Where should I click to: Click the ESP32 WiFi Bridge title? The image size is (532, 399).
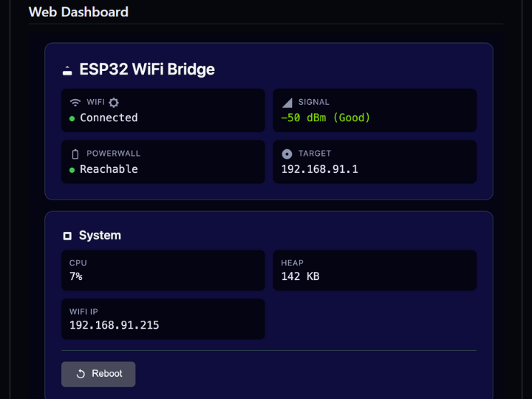(x=147, y=69)
